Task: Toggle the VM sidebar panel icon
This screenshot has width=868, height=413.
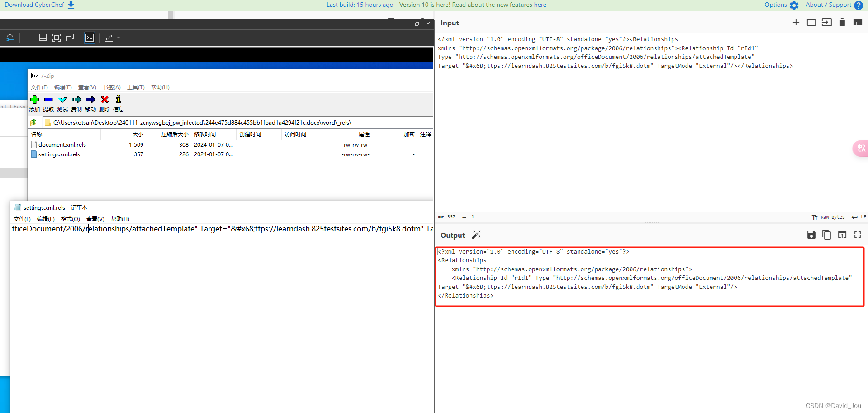Action: (29, 38)
